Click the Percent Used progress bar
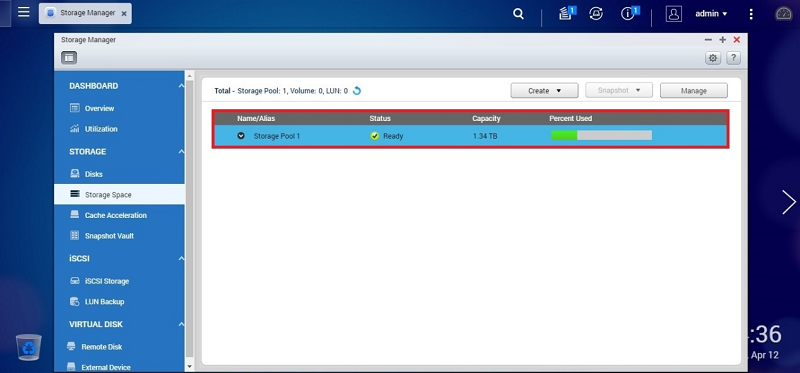This screenshot has width=800, height=373. point(602,136)
